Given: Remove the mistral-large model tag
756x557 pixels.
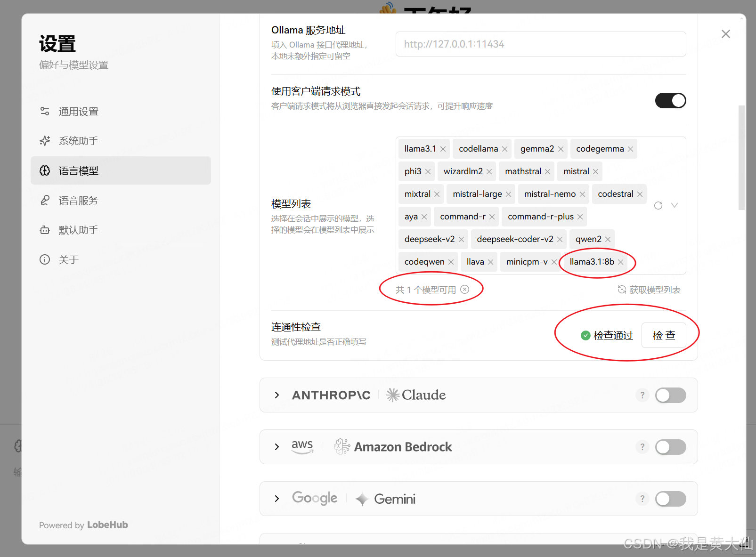Looking at the screenshot, I should coord(508,194).
